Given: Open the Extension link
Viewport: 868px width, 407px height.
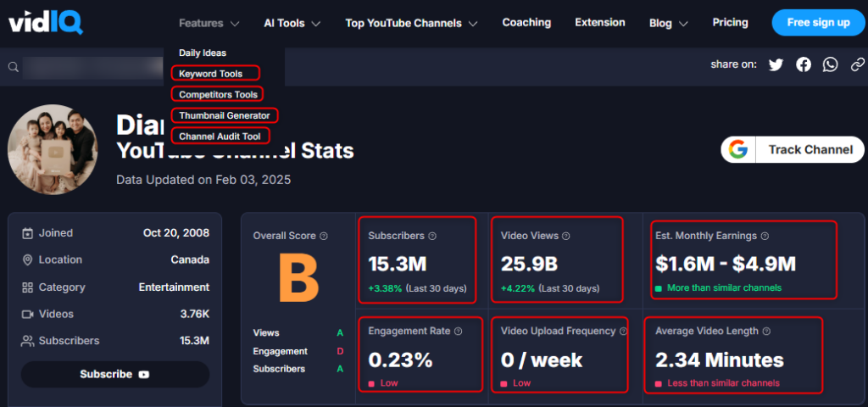Looking at the screenshot, I should 599,23.
